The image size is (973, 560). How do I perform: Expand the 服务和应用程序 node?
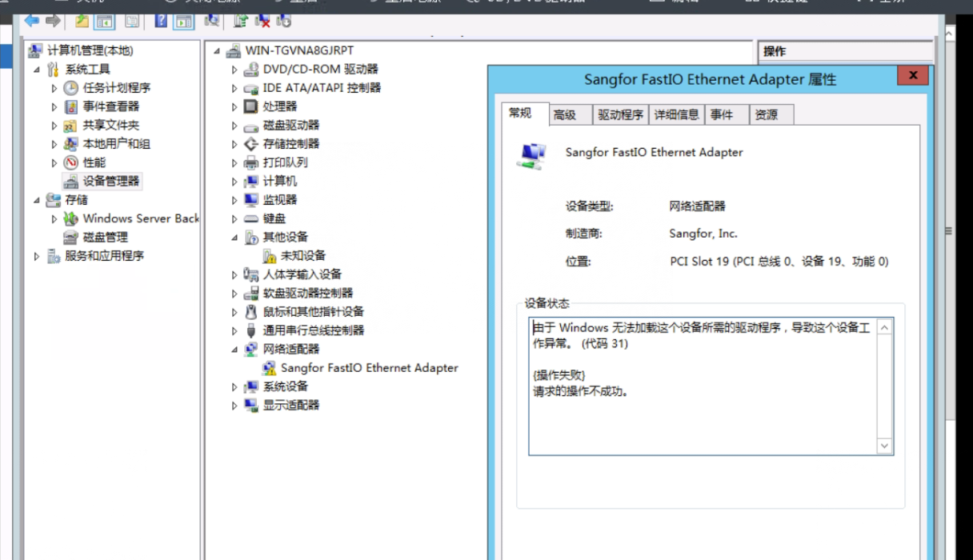(37, 256)
